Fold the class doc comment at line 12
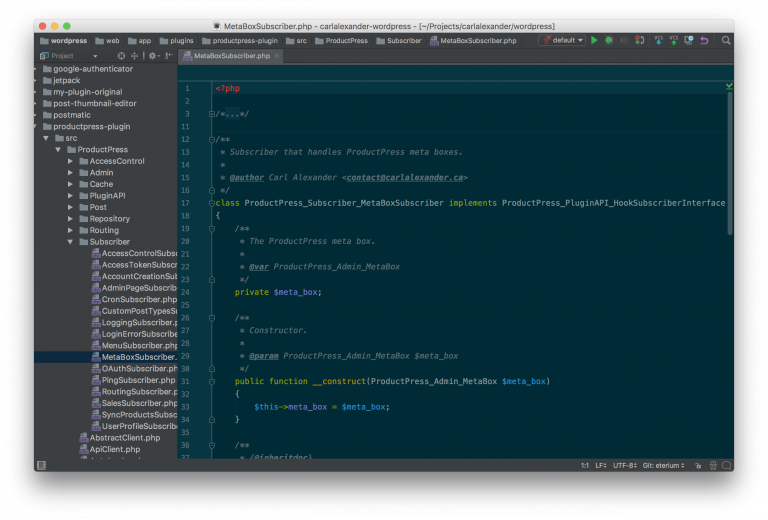 212,140
